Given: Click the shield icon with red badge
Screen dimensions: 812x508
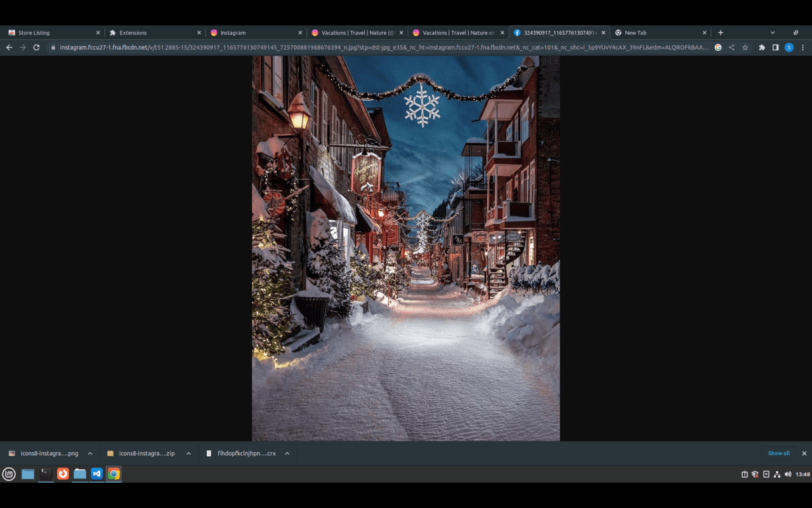Looking at the screenshot, I should click(755, 474).
